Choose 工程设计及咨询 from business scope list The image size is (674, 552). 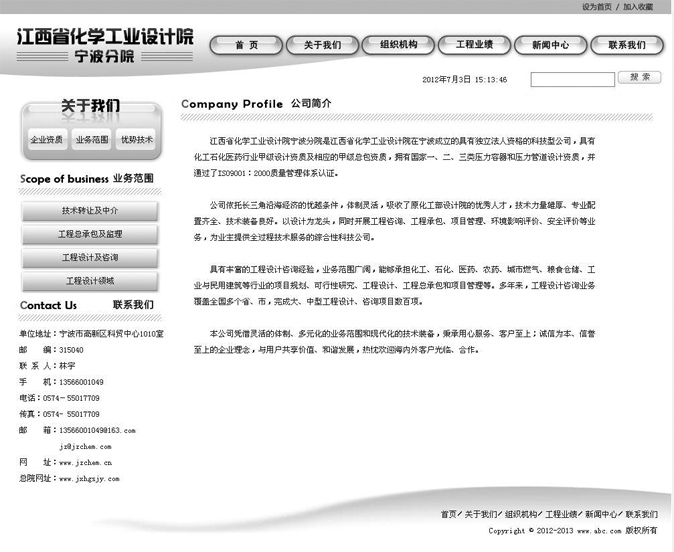(x=90, y=257)
